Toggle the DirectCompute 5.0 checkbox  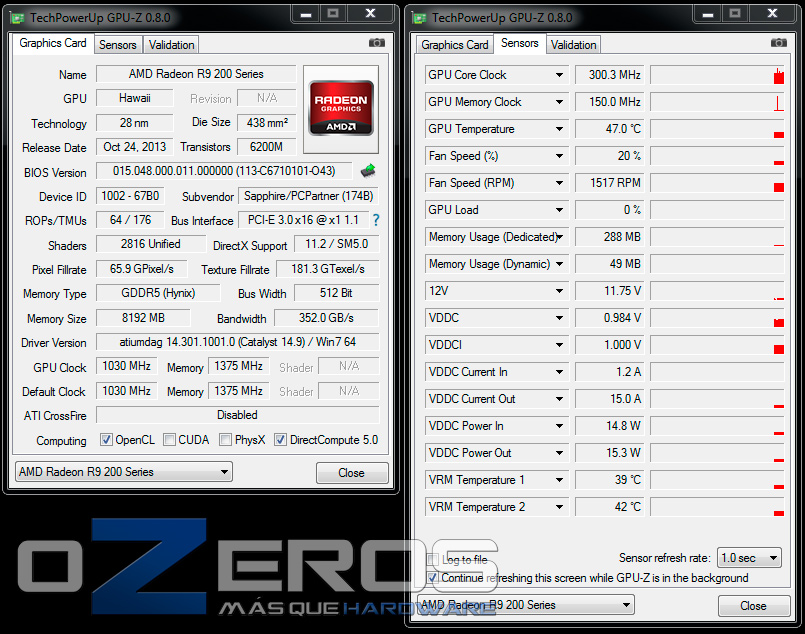[280, 440]
